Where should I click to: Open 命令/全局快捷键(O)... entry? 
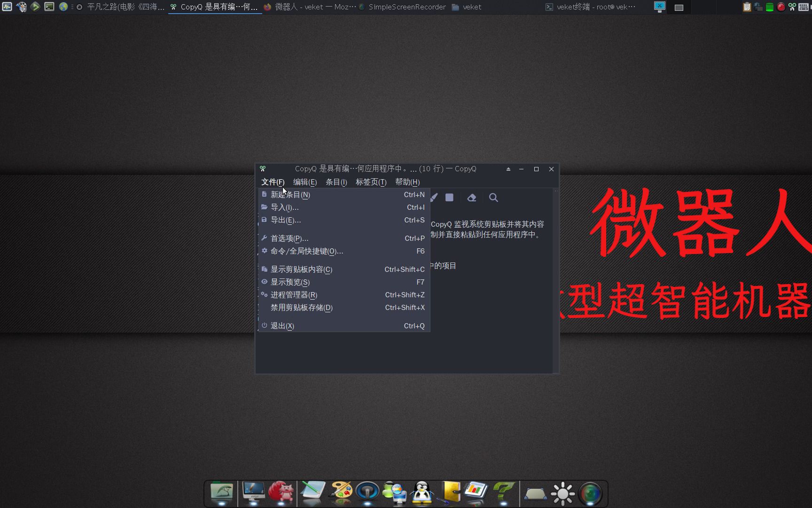tap(344, 251)
